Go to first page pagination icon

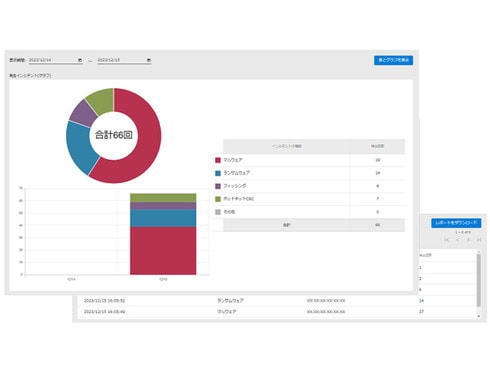point(447,240)
